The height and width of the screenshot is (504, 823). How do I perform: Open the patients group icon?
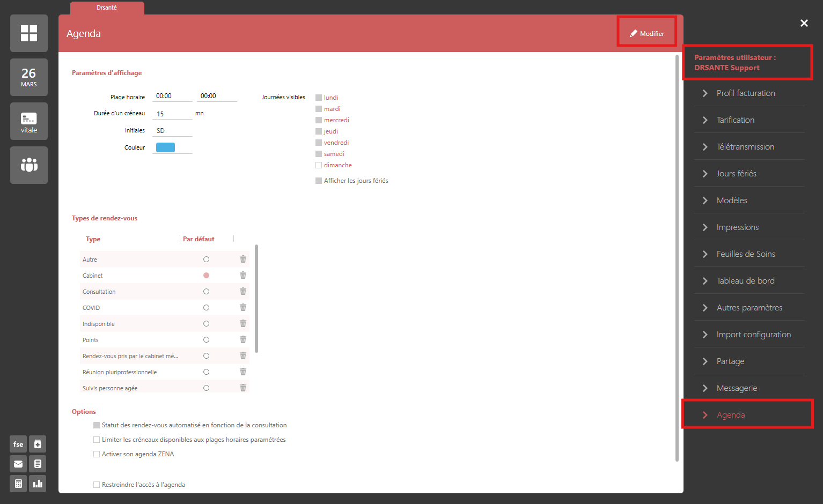pyautogui.click(x=29, y=165)
